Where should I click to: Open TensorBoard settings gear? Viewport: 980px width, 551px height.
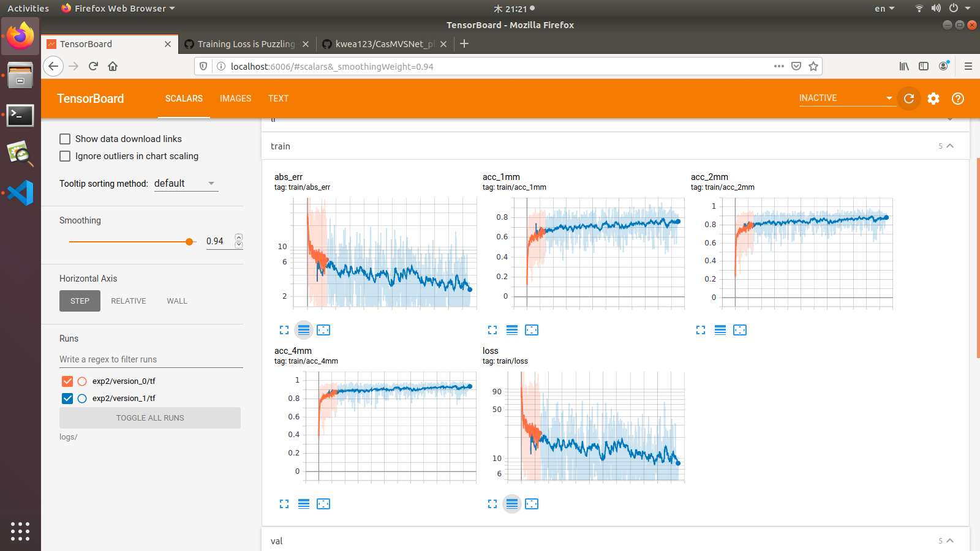(933, 99)
